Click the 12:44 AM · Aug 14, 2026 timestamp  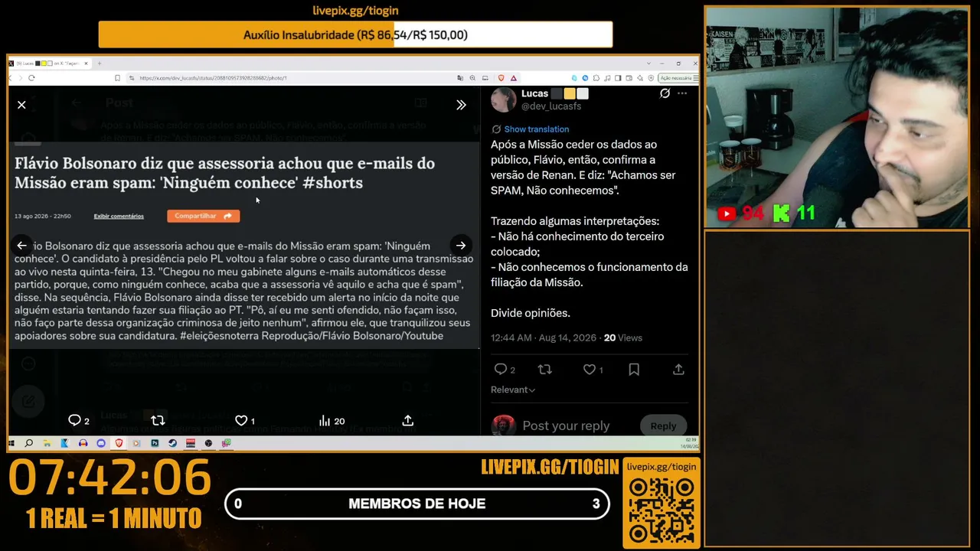544,337
